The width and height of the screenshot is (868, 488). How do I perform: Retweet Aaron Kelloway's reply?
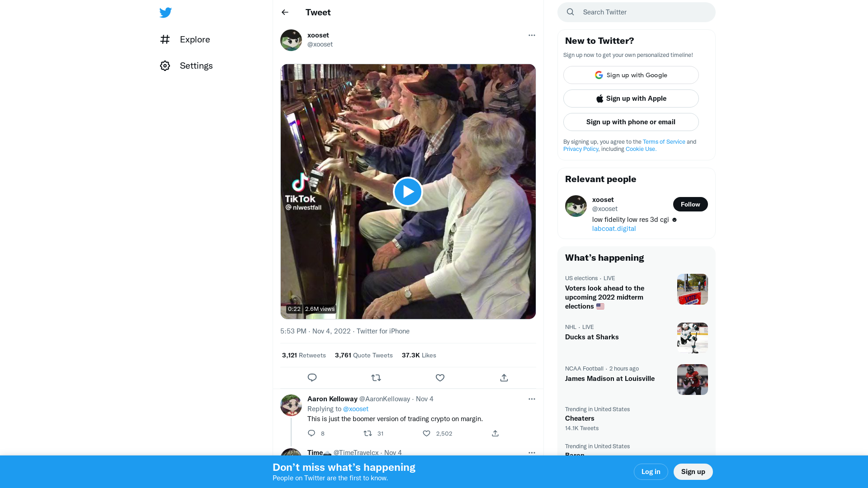(x=368, y=433)
